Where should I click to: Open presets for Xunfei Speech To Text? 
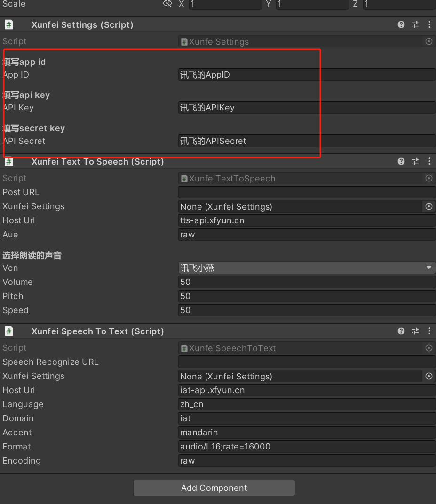click(x=415, y=331)
